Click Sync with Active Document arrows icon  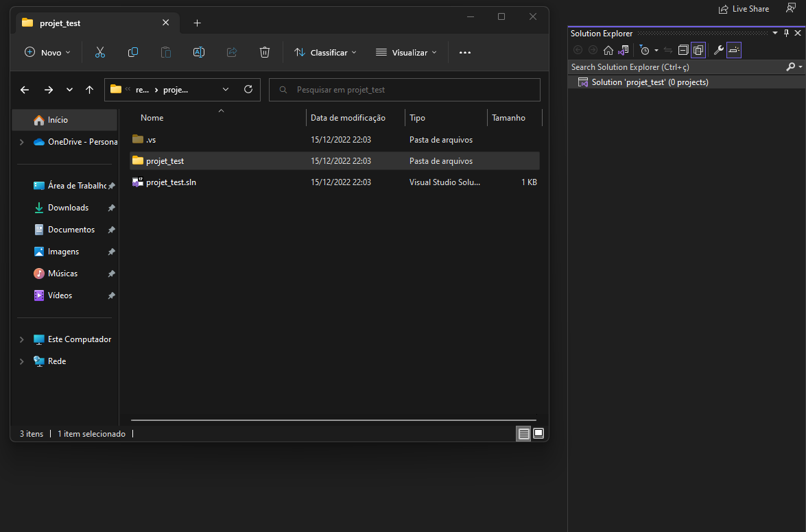(x=668, y=50)
